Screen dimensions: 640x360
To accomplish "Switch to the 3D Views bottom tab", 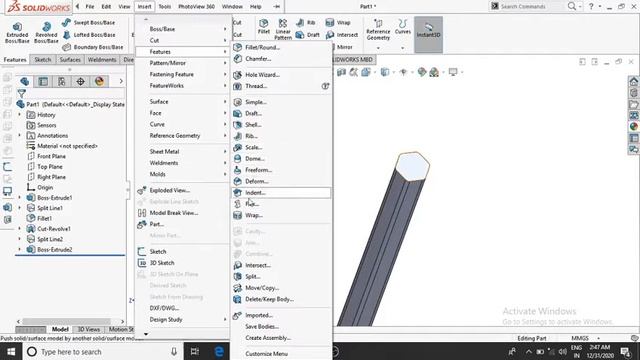I will click(x=89, y=329).
